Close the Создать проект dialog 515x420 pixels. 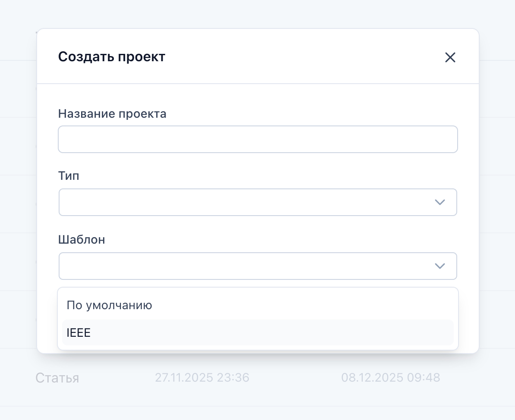tap(450, 57)
